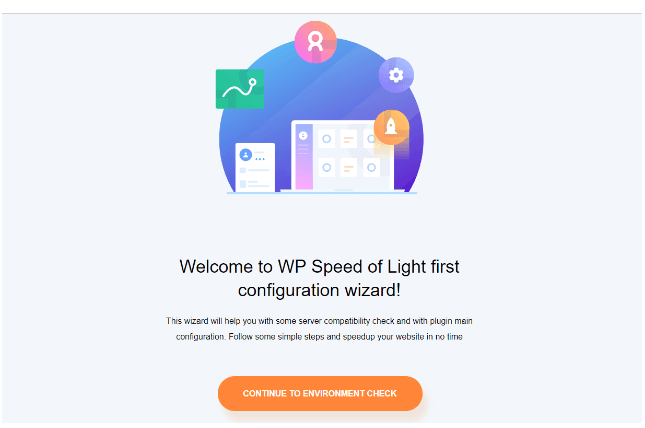Click the 'configuration wizard!' heading line
645x428 pixels.
click(319, 291)
